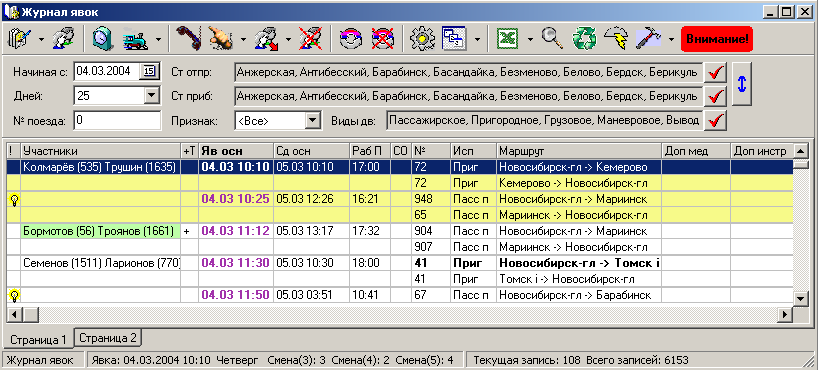Click the cell 04.03 11:12
Screen dimensions: 818x370
(236, 231)
